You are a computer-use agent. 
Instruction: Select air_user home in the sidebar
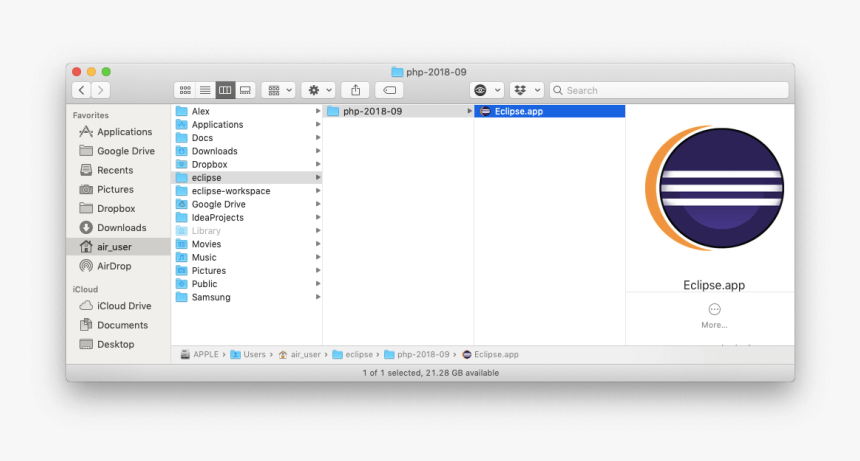pyautogui.click(x=118, y=247)
